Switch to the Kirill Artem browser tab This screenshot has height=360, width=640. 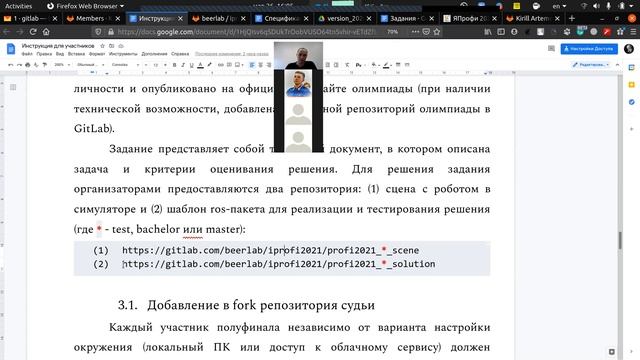533,18
